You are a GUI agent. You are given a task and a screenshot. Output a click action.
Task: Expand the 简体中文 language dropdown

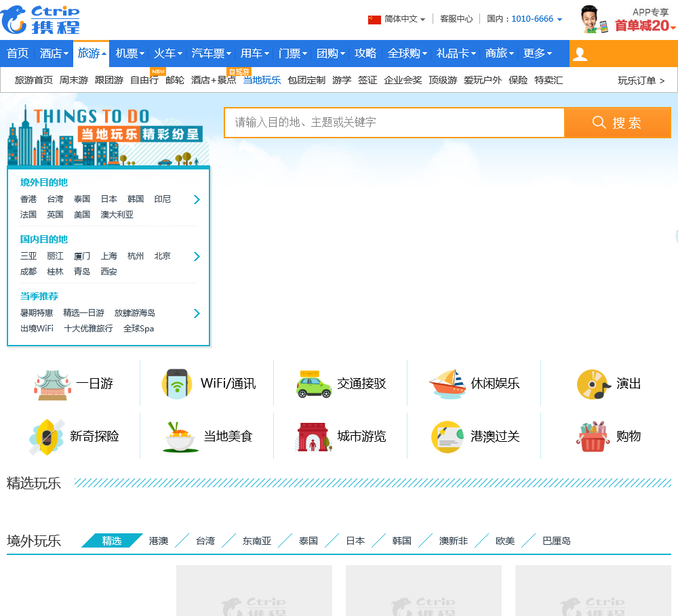[405, 19]
